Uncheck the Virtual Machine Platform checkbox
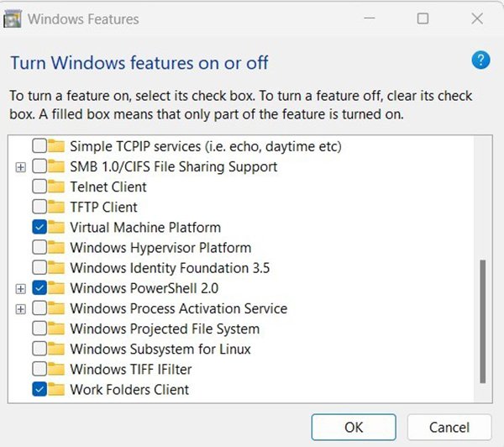 (x=39, y=228)
